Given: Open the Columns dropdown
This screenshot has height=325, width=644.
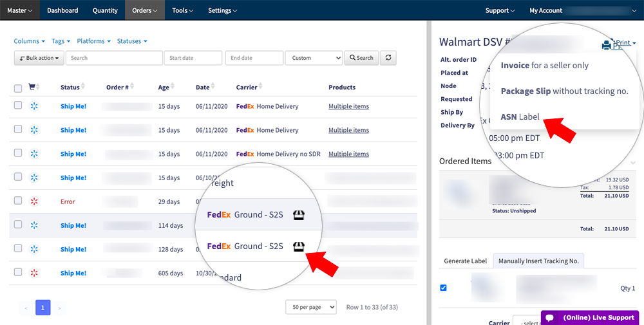Looking at the screenshot, I should (x=29, y=41).
